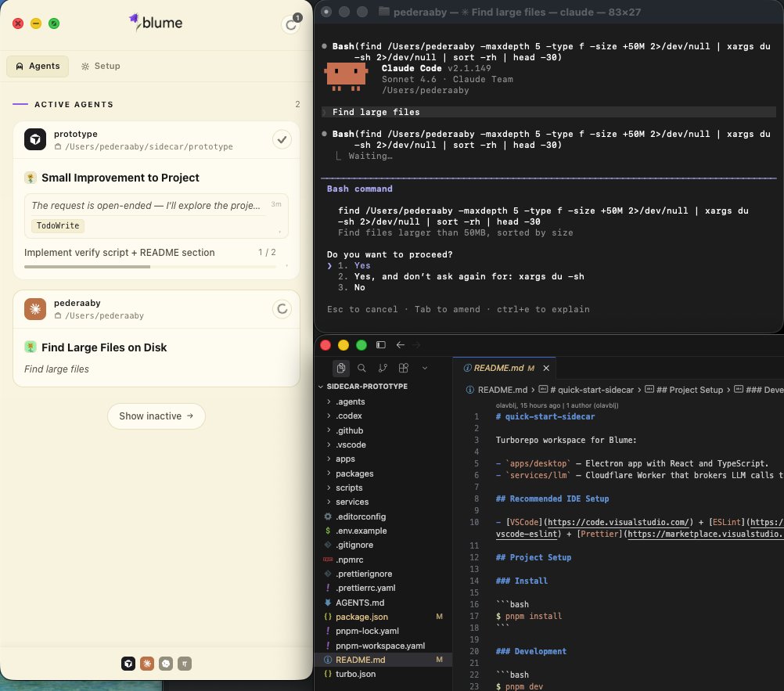The height and width of the screenshot is (691, 784).
Task: Expand the scripts folder
Action: tap(349, 488)
